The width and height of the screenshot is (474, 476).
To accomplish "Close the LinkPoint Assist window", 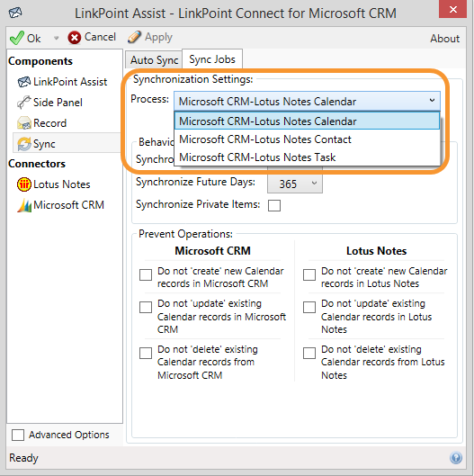I will (x=452, y=9).
